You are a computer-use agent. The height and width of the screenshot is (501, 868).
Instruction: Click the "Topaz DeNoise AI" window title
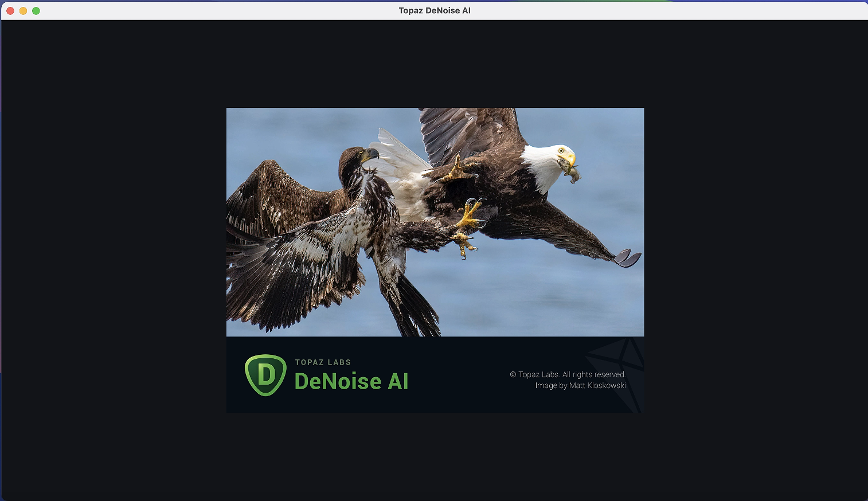coord(434,11)
